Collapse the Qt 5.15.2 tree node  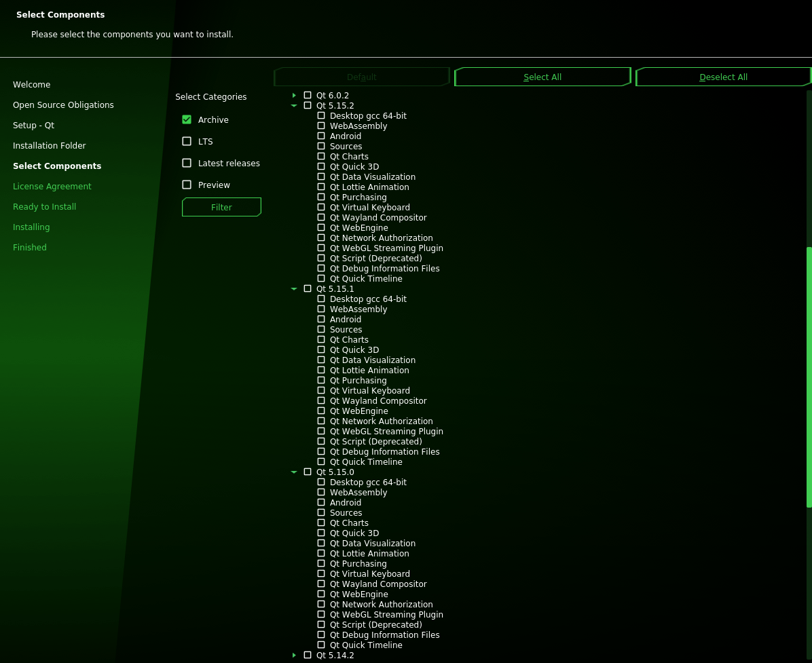(x=294, y=106)
